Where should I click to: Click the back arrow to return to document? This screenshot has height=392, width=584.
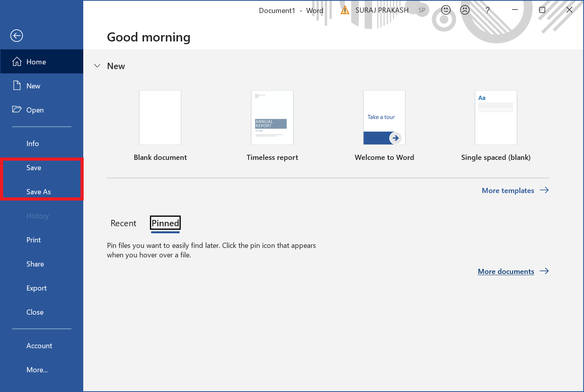tap(17, 36)
